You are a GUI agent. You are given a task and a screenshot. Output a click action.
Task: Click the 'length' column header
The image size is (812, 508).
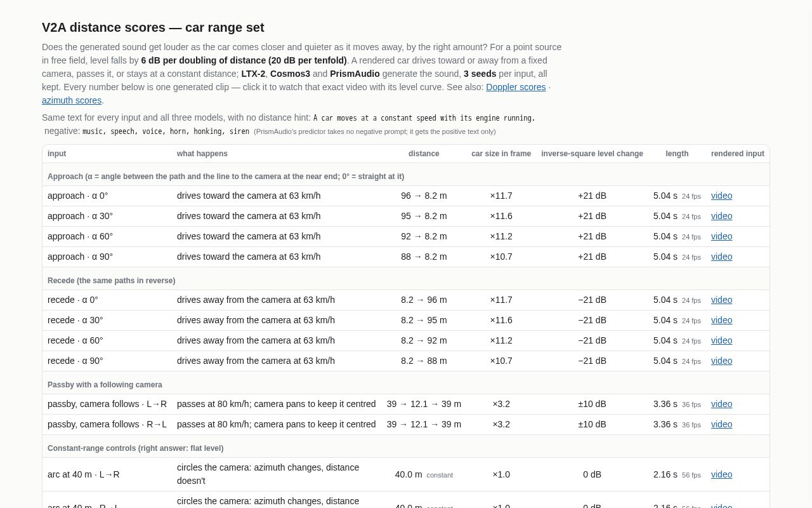click(x=677, y=154)
